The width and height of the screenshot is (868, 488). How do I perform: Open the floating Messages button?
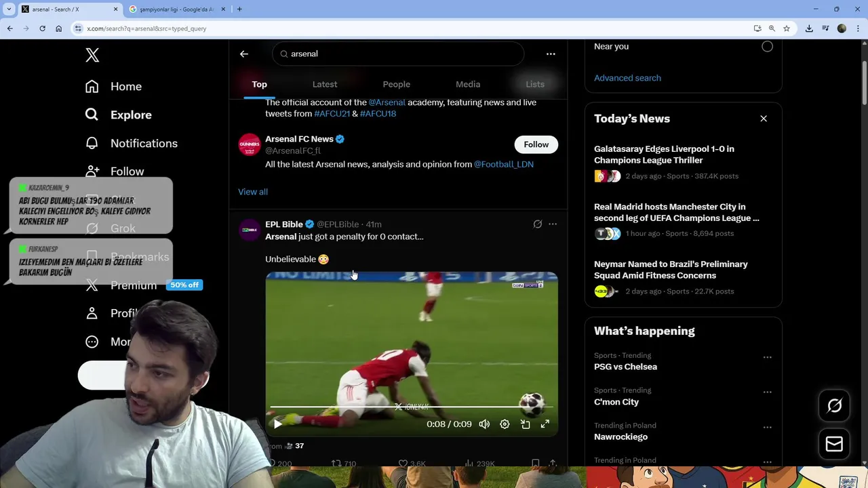834,445
